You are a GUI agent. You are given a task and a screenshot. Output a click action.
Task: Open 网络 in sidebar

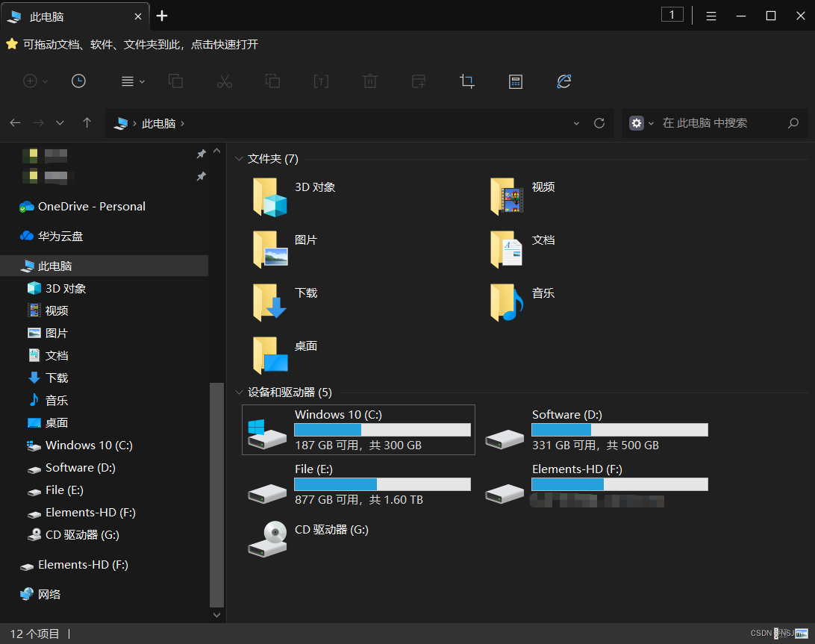[40, 594]
